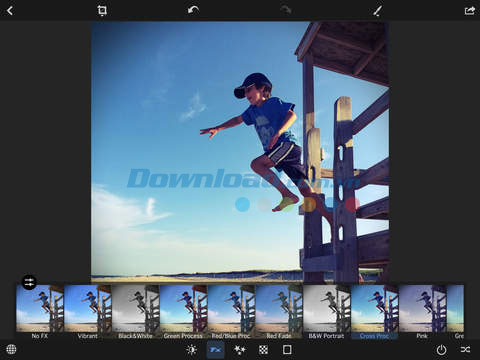Toggle the original view power icon

442,350
